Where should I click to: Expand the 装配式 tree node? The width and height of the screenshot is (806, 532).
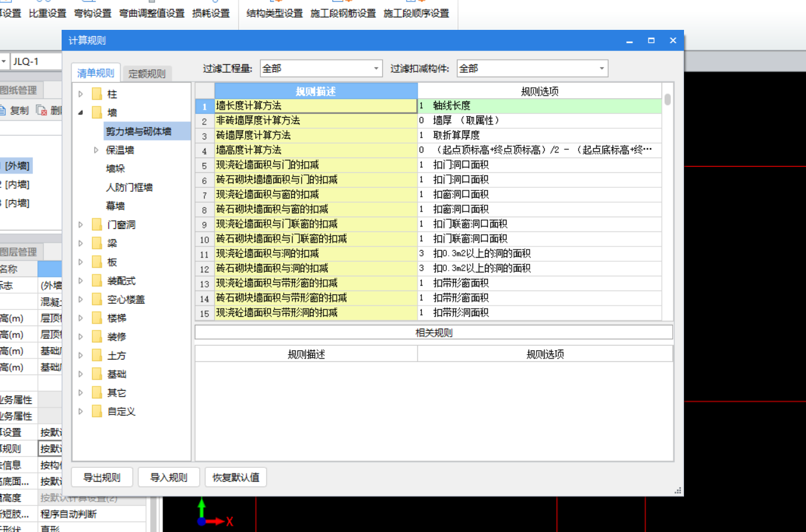pos(80,281)
